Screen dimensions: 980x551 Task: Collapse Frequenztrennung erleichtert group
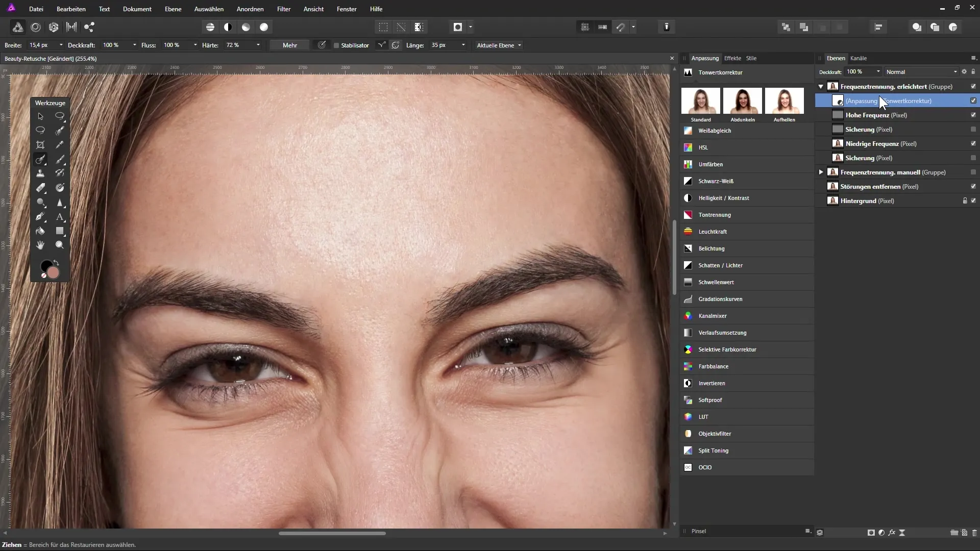pyautogui.click(x=821, y=87)
